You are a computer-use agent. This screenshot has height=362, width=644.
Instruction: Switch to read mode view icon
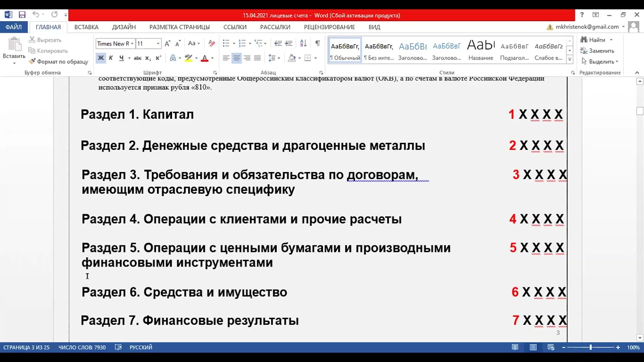515,347
